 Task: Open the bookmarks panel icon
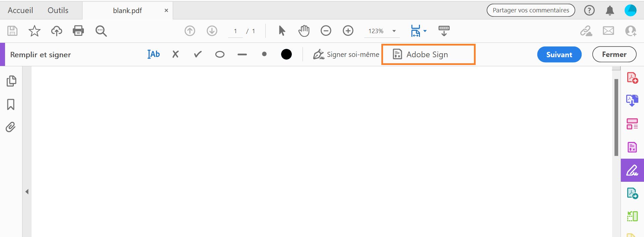[11, 104]
